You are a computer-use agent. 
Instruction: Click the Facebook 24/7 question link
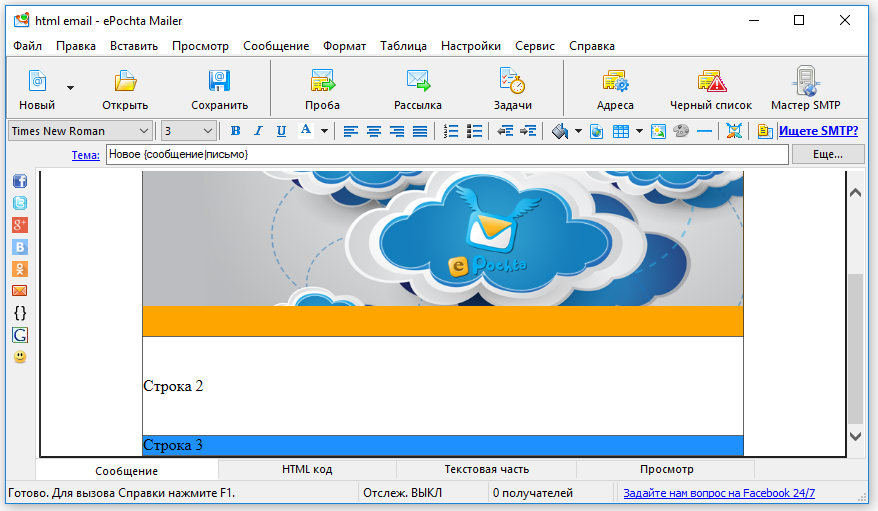pyautogui.click(x=719, y=493)
